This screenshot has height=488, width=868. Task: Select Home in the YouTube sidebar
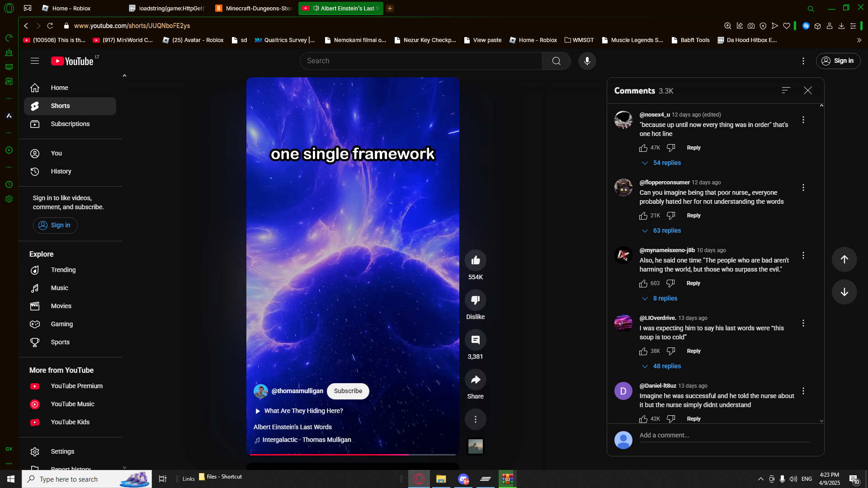(x=70, y=88)
